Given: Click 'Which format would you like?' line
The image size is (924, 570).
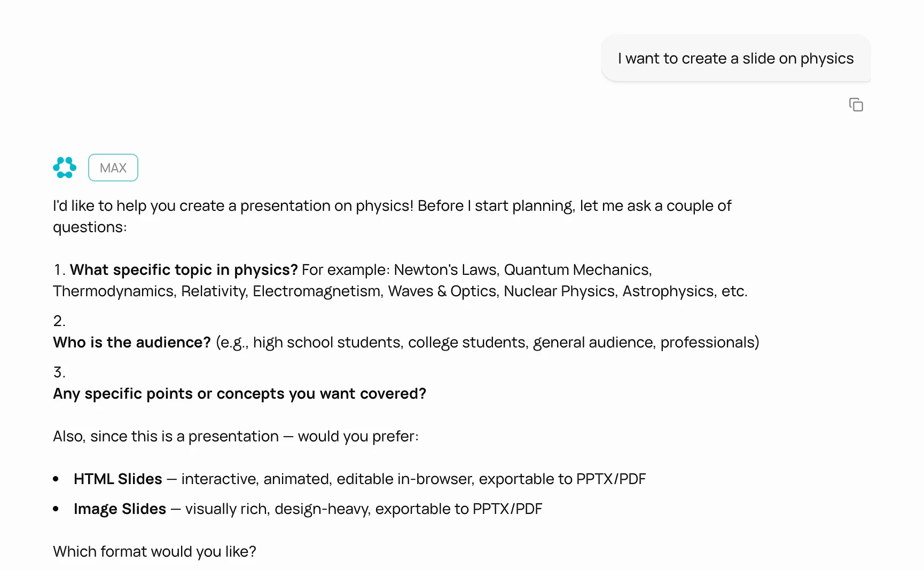Looking at the screenshot, I should 154,551.
